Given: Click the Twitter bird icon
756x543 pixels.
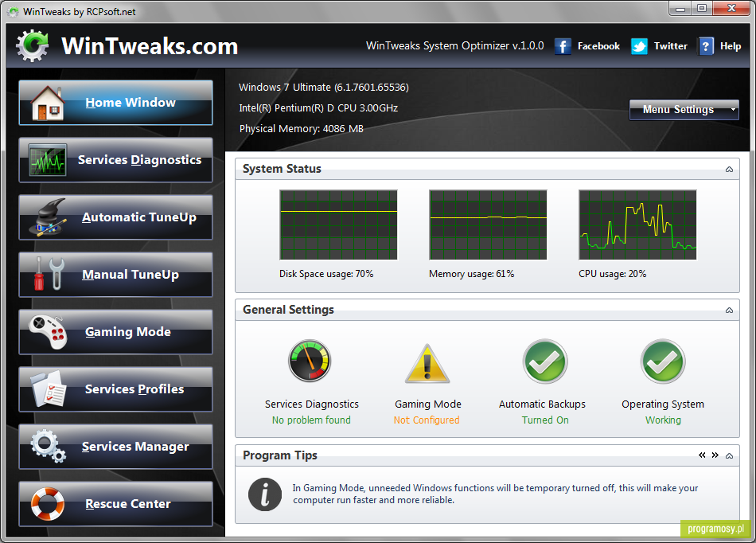Looking at the screenshot, I should click(639, 46).
